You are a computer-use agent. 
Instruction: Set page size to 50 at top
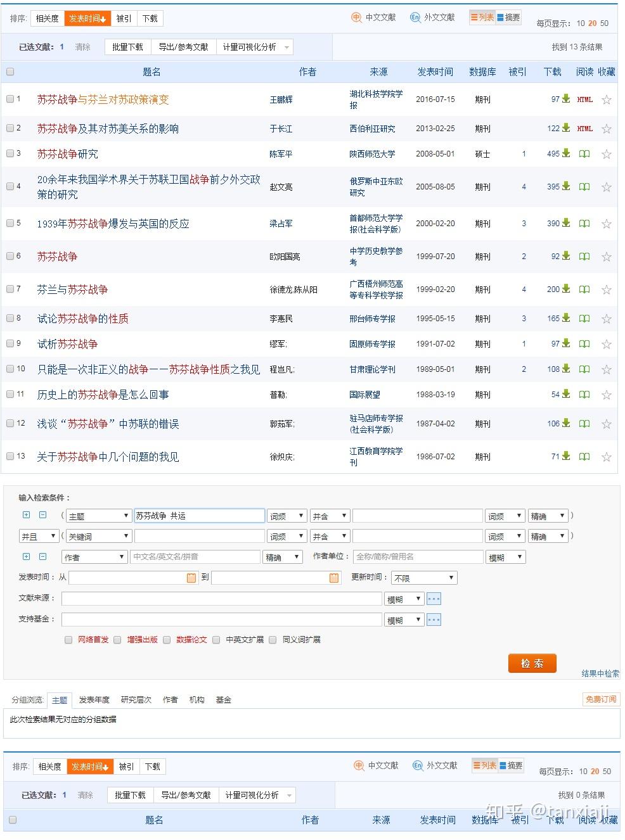[605, 23]
